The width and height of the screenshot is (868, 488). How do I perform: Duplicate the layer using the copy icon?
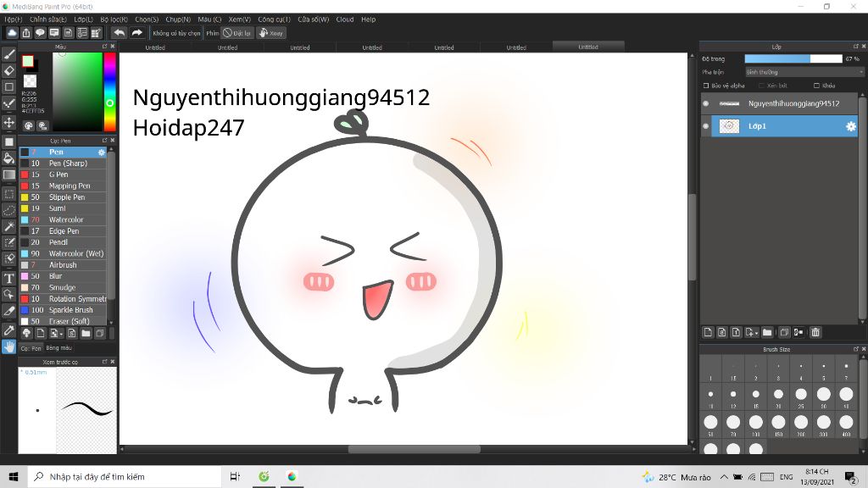point(784,332)
